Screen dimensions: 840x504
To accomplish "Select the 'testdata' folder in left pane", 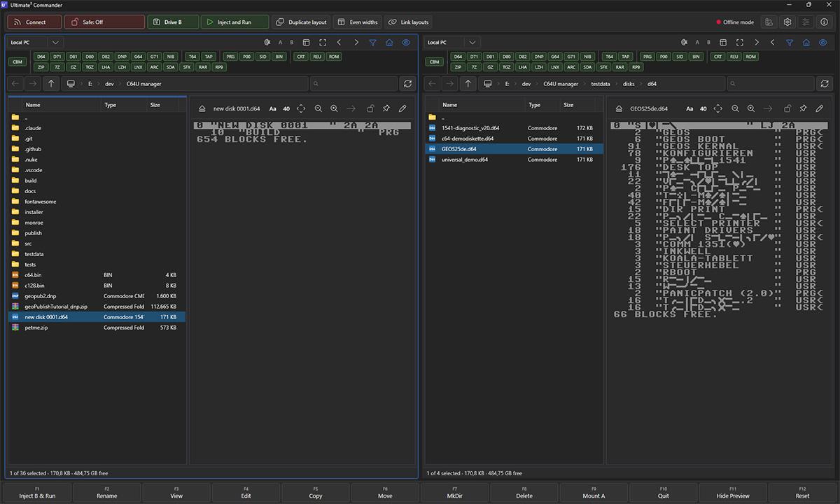I will 97,254.
